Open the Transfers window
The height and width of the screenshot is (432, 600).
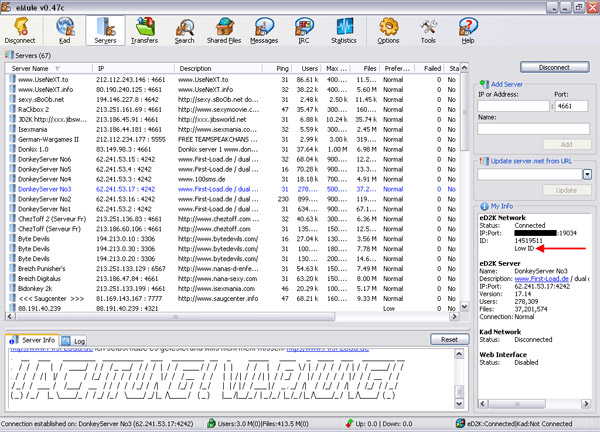click(143, 28)
